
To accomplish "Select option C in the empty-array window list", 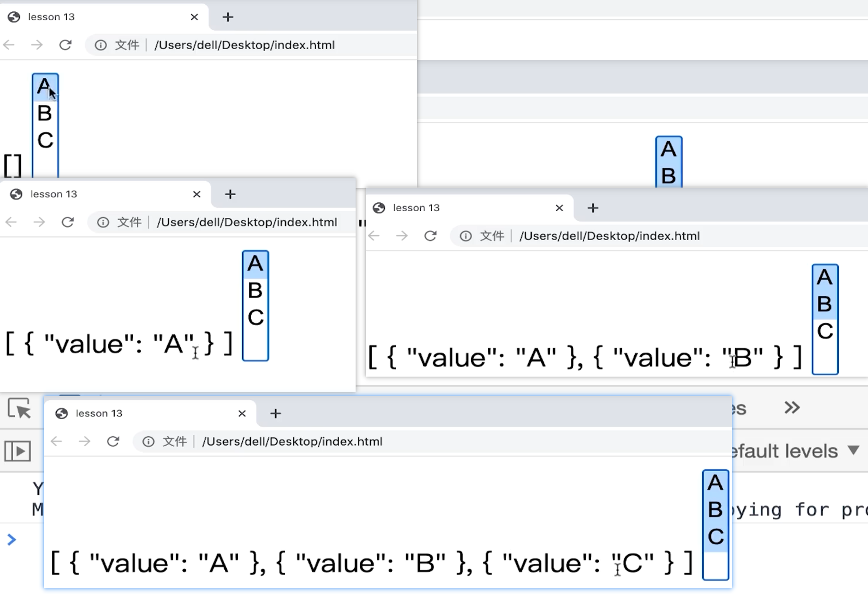I will tap(45, 140).
